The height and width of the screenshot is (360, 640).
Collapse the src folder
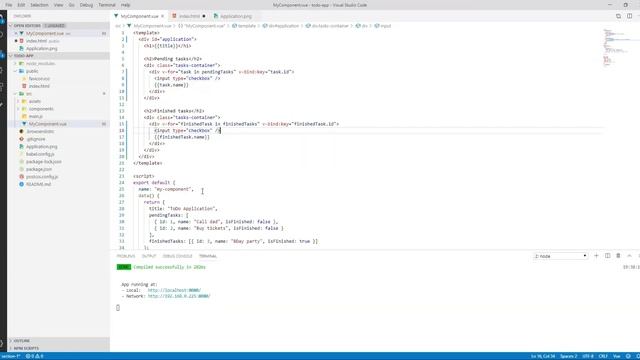16,94
